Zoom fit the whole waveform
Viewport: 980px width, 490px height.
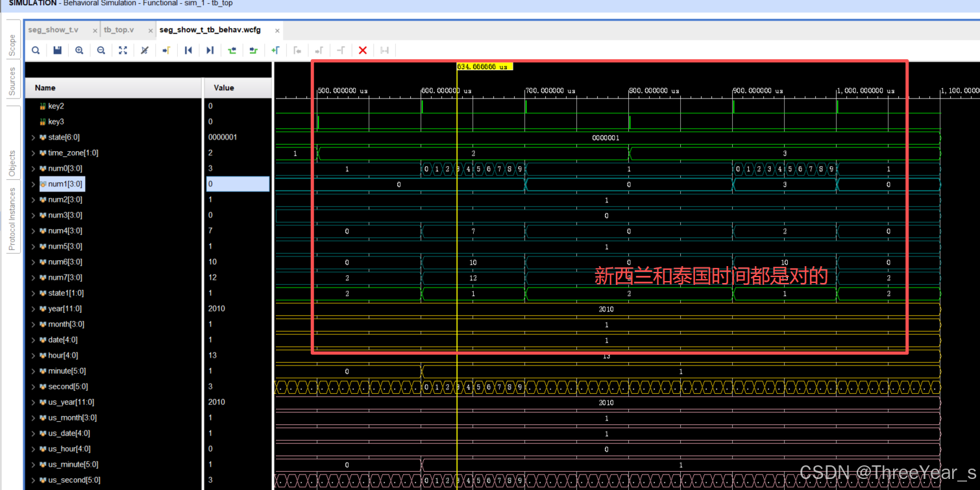123,50
